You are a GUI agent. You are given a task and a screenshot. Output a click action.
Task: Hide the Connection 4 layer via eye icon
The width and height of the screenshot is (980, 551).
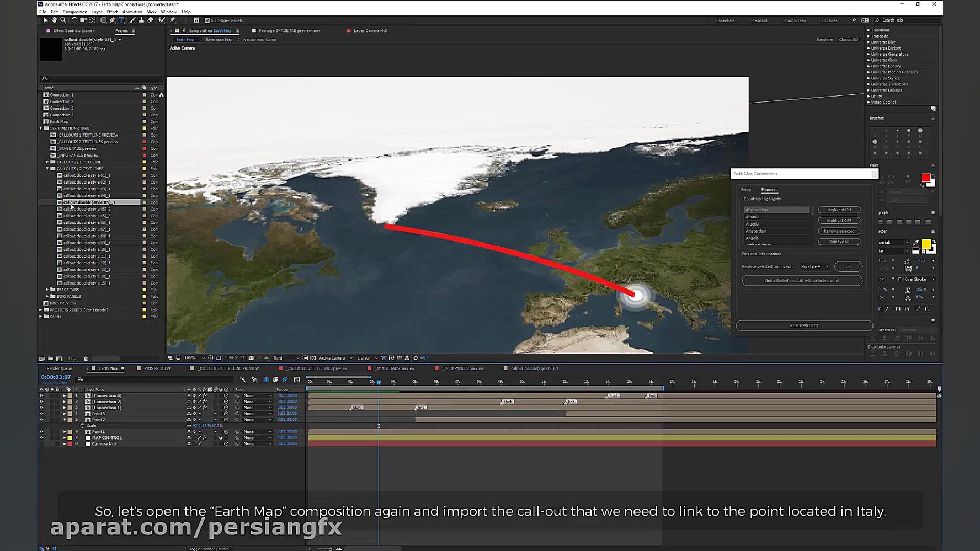click(x=41, y=395)
